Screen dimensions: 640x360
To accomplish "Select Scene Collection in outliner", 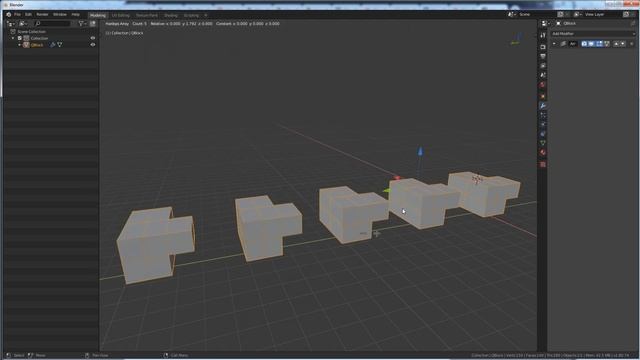I will [31, 31].
